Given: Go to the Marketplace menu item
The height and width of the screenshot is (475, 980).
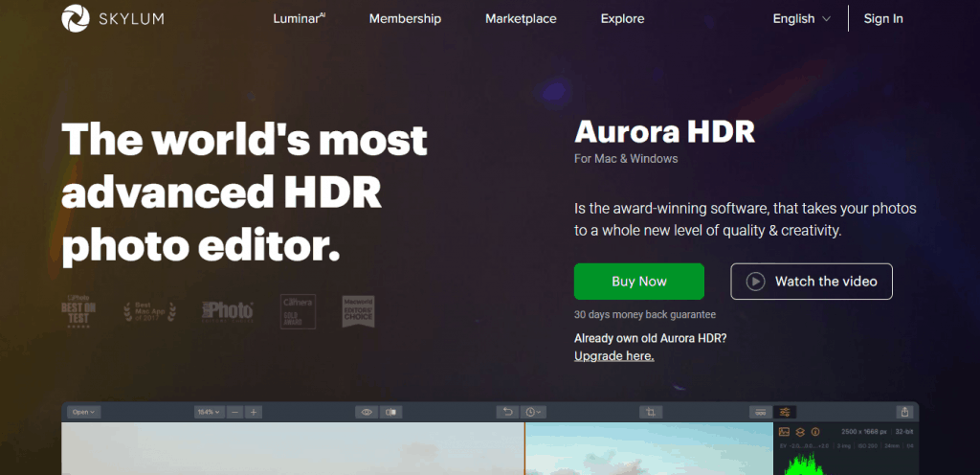Looking at the screenshot, I should pyautogui.click(x=519, y=18).
